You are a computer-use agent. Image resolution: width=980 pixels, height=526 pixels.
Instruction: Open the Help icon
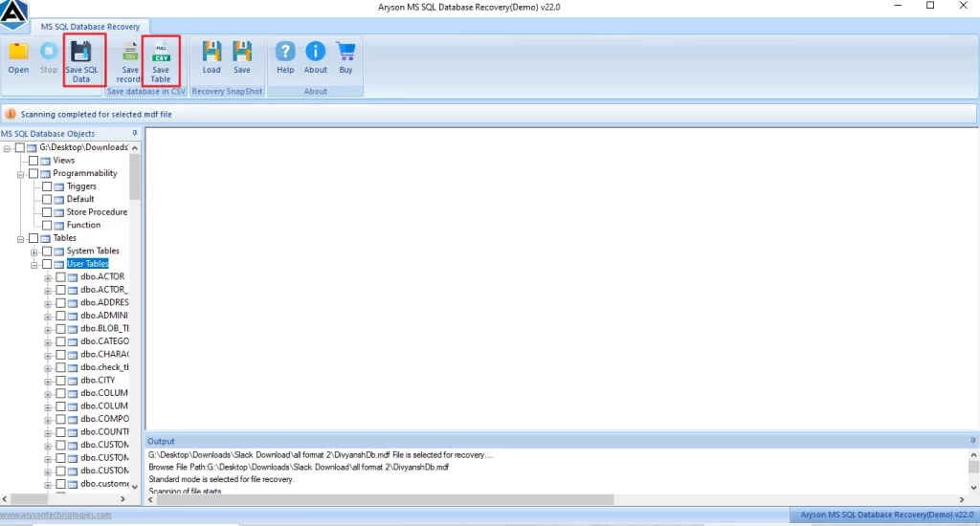click(285, 52)
